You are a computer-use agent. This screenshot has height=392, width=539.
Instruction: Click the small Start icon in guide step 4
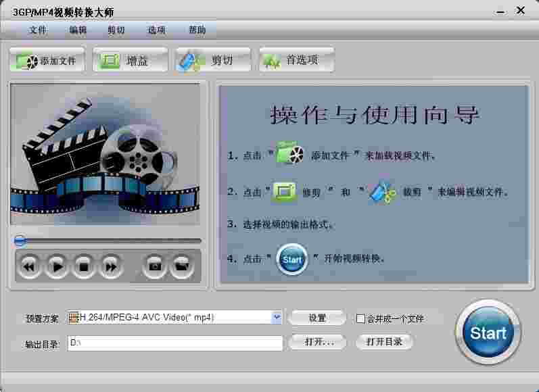click(x=292, y=260)
